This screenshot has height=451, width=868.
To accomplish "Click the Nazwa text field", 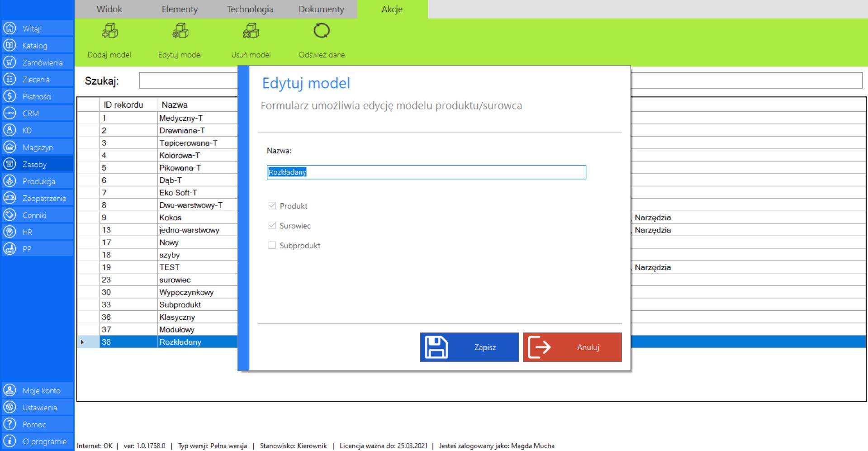I will [x=426, y=172].
